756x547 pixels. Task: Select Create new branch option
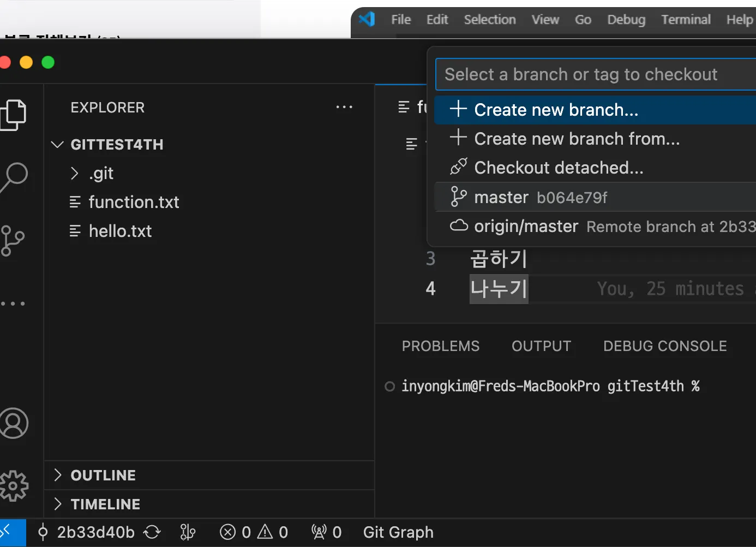tap(555, 110)
